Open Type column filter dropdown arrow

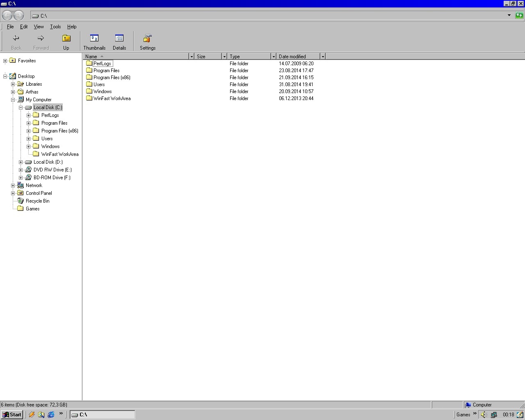coord(274,56)
